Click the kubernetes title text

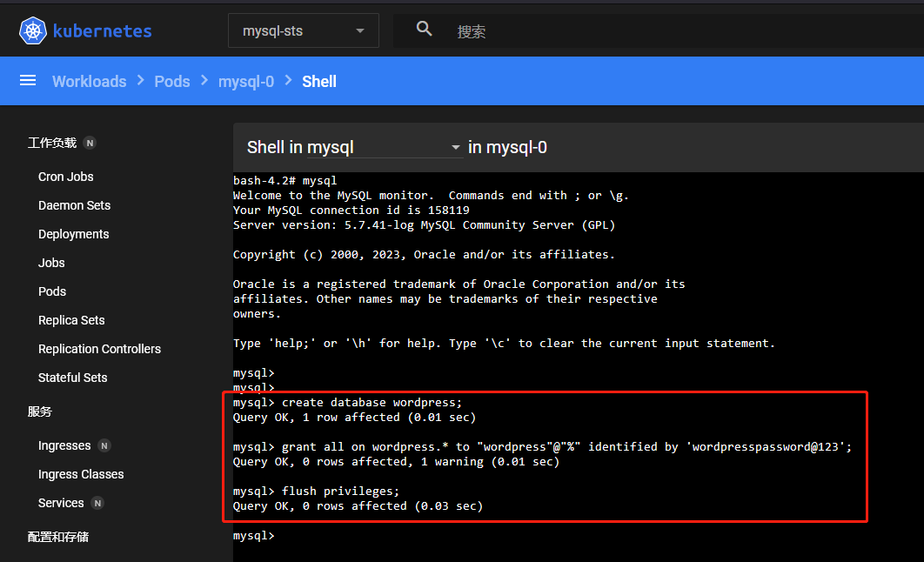(103, 31)
